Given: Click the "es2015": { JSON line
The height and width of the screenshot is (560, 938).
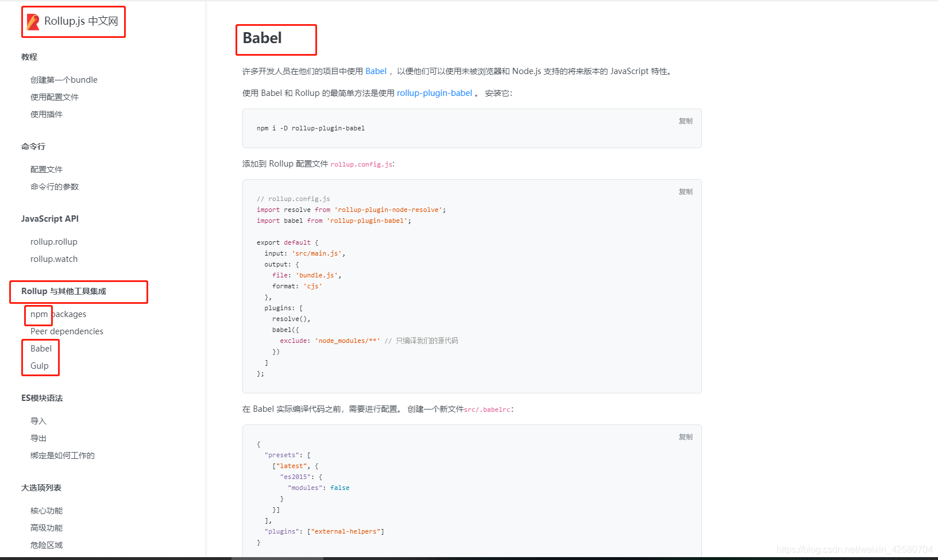Looking at the screenshot, I should point(302,477).
